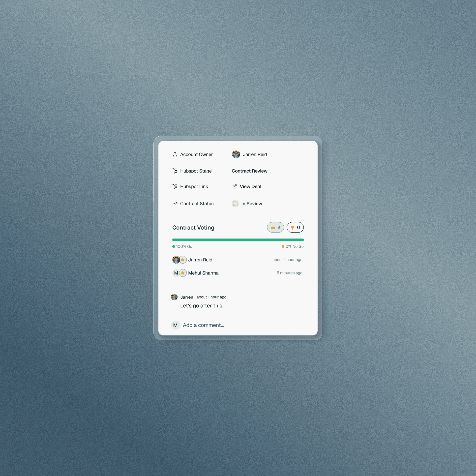Click Jarren Reid's avatar in Account Owner row
Screen dimensions: 476x476
pyautogui.click(x=236, y=154)
